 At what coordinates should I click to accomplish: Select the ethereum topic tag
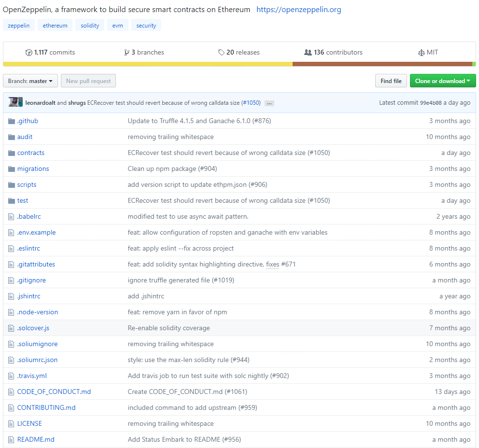coord(55,26)
